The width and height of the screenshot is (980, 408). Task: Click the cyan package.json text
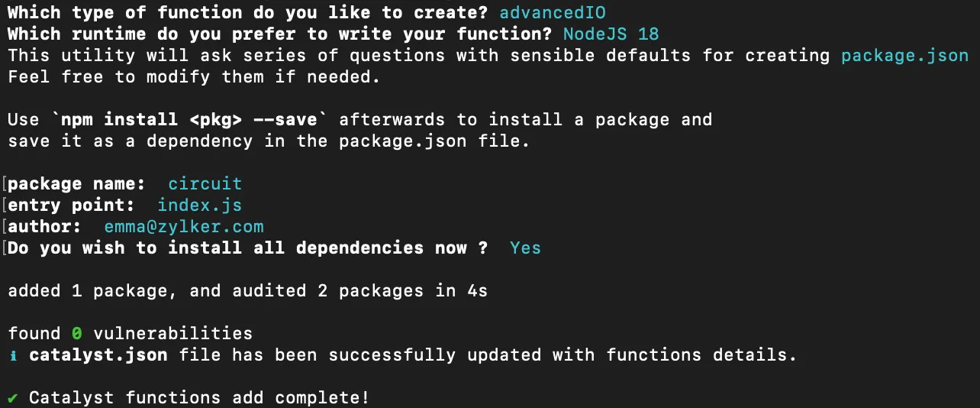point(904,56)
